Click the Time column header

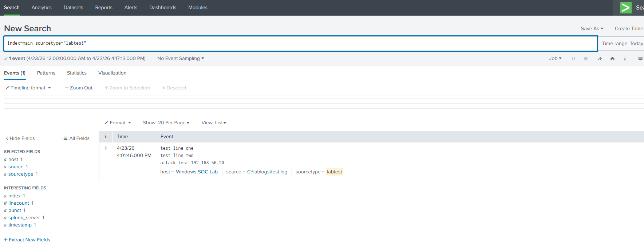click(122, 137)
